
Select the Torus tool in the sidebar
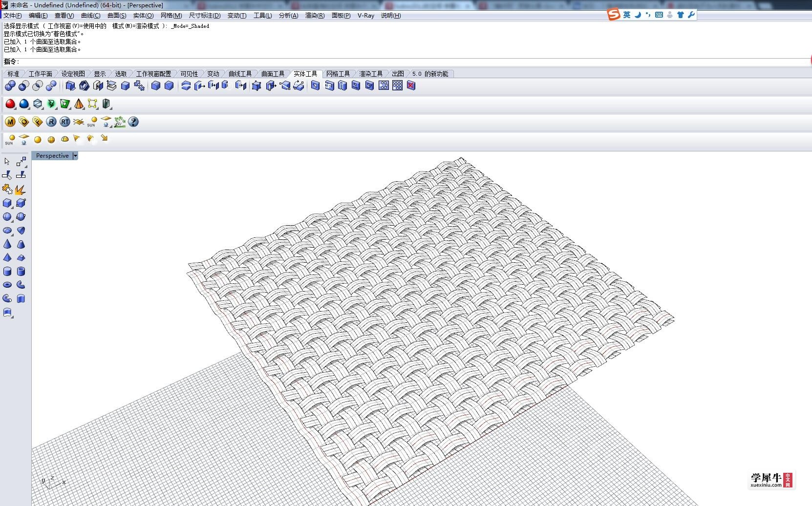pos(7,285)
